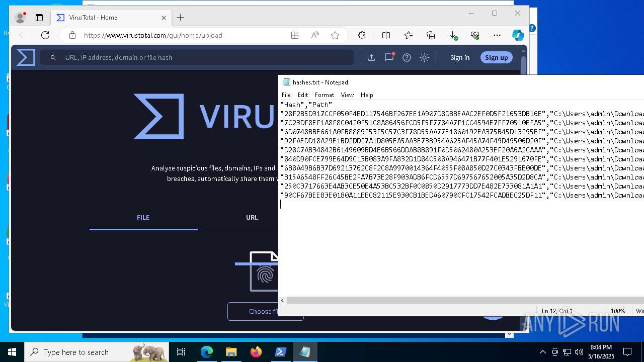The width and height of the screenshot is (644, 362).
Task: Click the hash line starting D28C7AB348
Action: [x=462, y=150]
